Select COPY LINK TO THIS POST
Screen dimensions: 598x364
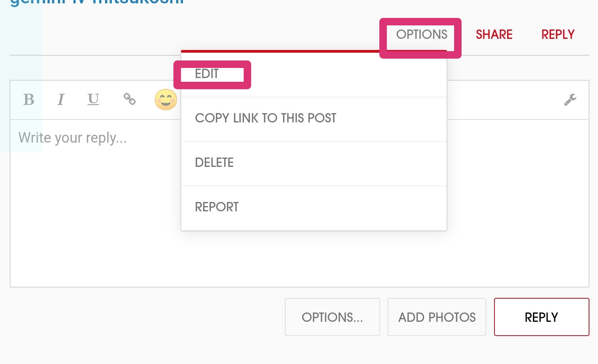tap(265, 118)
